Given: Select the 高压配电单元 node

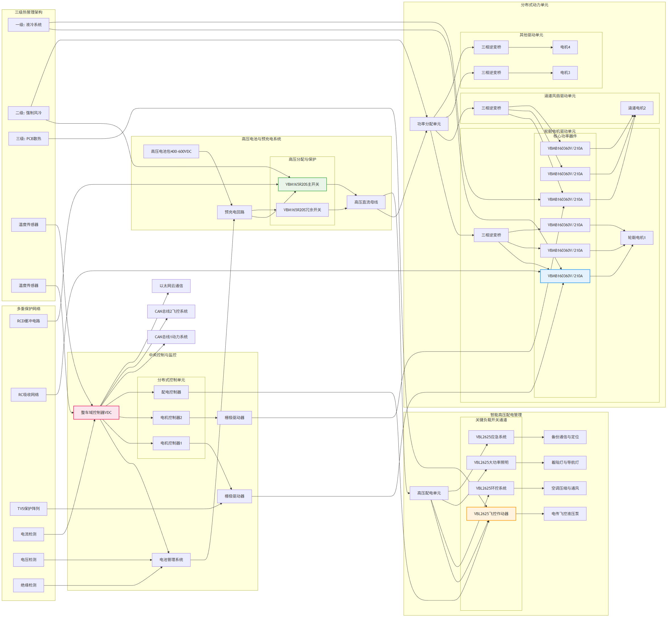Looking at the screenshot, I should pos(429,493).
